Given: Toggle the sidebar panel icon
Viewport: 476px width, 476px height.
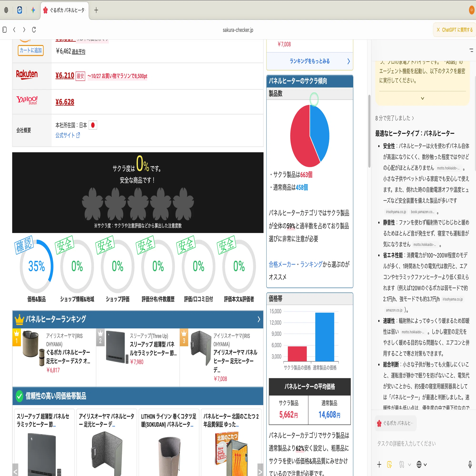Looking at the screenshot, I should click(5, 30).
